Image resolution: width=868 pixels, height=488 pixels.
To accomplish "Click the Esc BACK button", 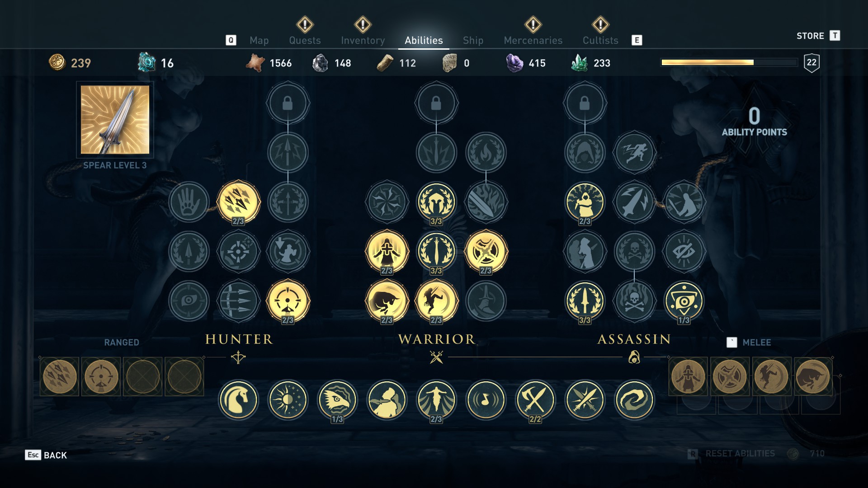I will pos(46,455).
